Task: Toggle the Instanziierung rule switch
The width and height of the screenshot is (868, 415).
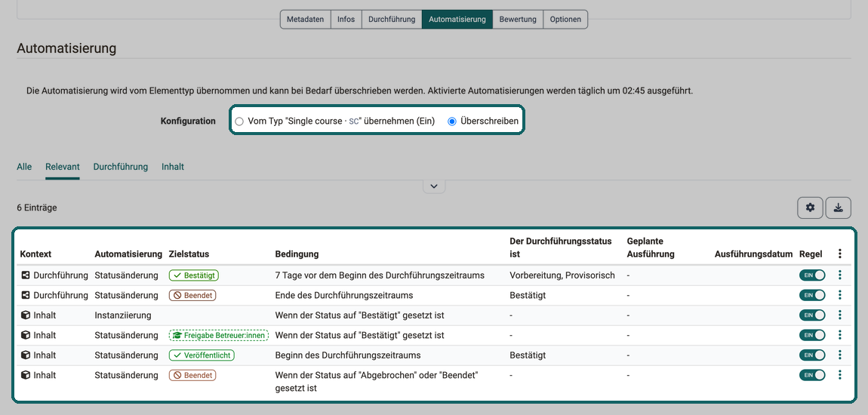Action: point(812,315)
